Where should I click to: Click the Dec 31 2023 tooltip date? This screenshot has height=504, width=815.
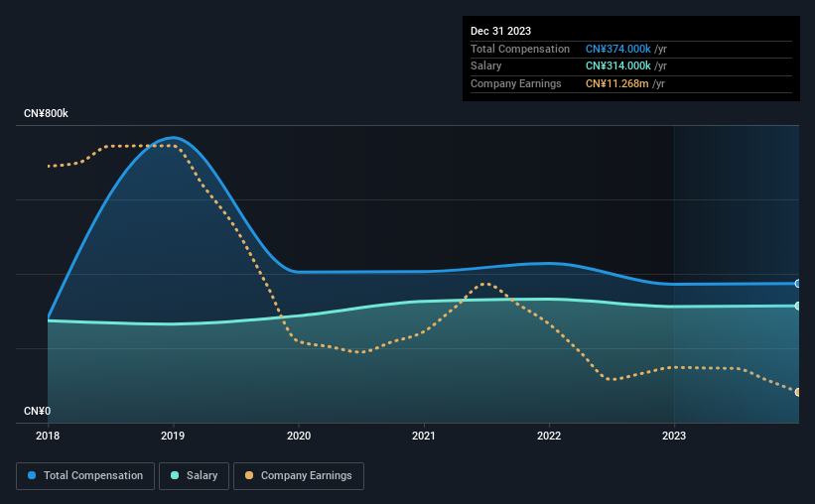tap(500, 31)
